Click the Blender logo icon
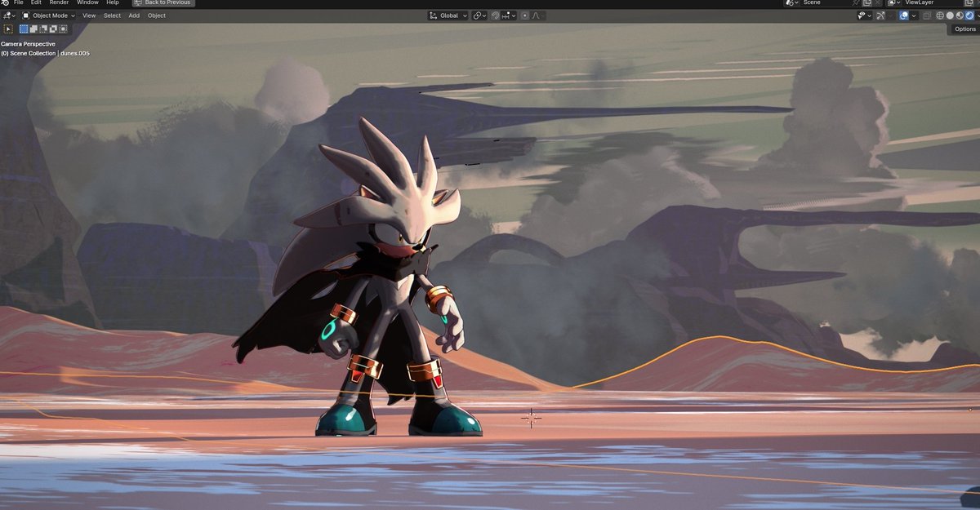 pyautogui.click(x=5, y=2)
